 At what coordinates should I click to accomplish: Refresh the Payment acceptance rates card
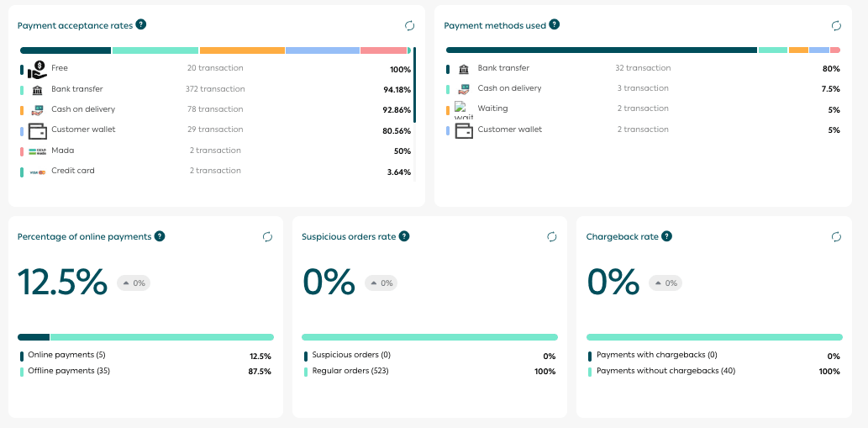409,26
